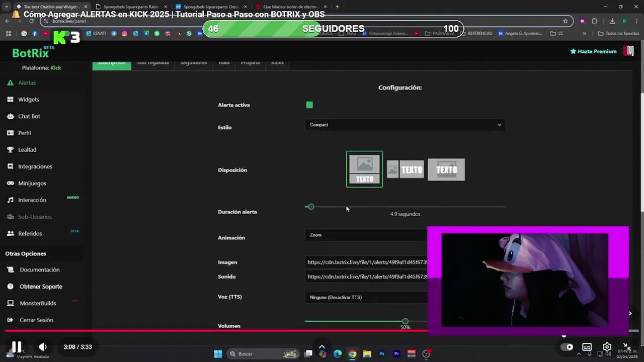644x362 pixels.
Task: Open a new Chrome tab
Action: tap(337, 7)
